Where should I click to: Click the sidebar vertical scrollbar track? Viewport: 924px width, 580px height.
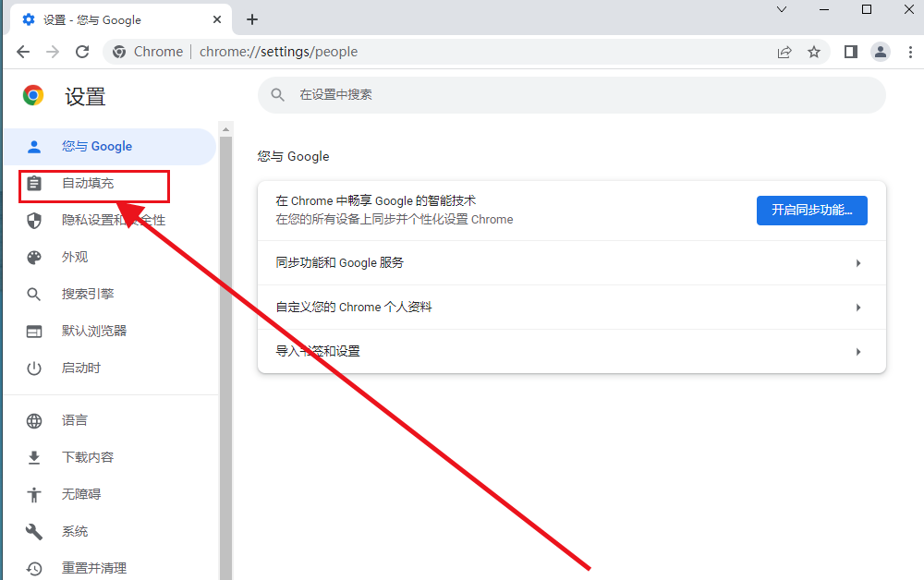coord(225,358)
